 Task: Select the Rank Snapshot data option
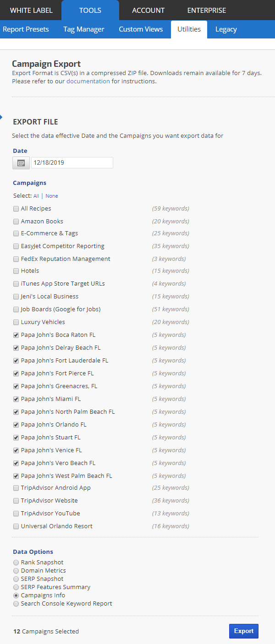tap(16, 563)
